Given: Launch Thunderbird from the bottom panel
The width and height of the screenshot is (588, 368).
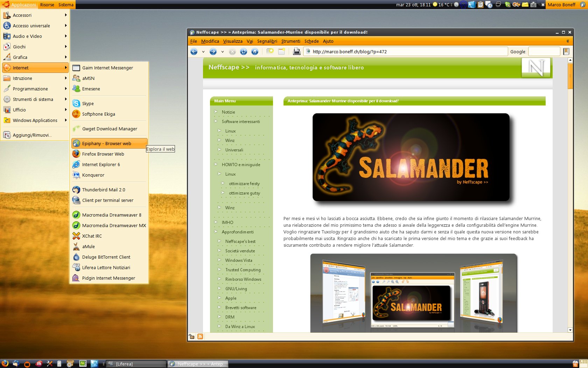Looking at the screenshot, I should [x=16, y=363].
